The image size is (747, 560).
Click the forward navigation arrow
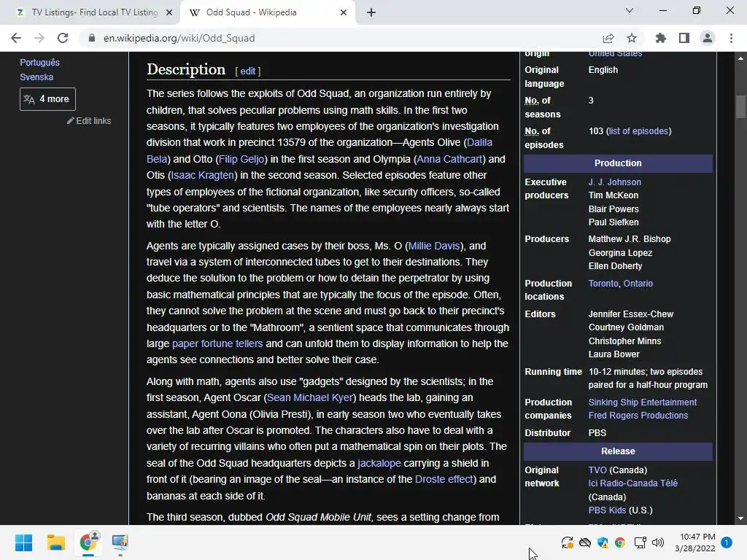39,38
